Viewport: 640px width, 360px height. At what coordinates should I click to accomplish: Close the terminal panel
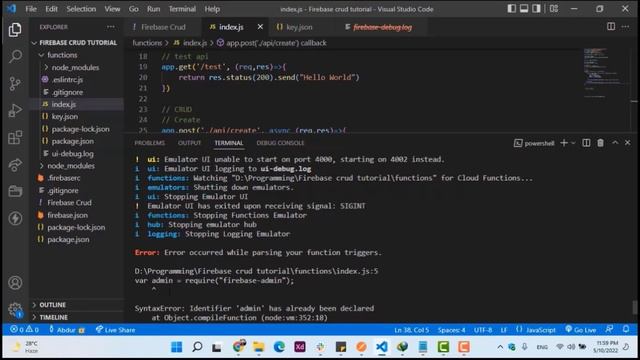coord(628,143)
